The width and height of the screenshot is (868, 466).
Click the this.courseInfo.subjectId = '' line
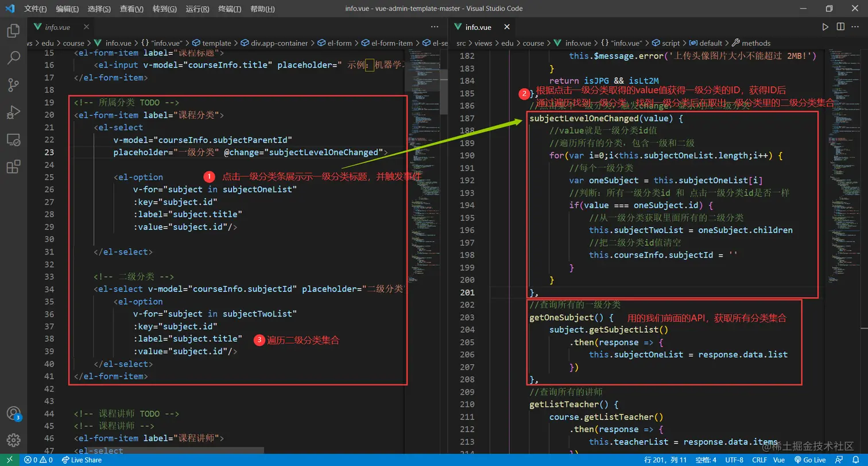[x=663, y=255]
